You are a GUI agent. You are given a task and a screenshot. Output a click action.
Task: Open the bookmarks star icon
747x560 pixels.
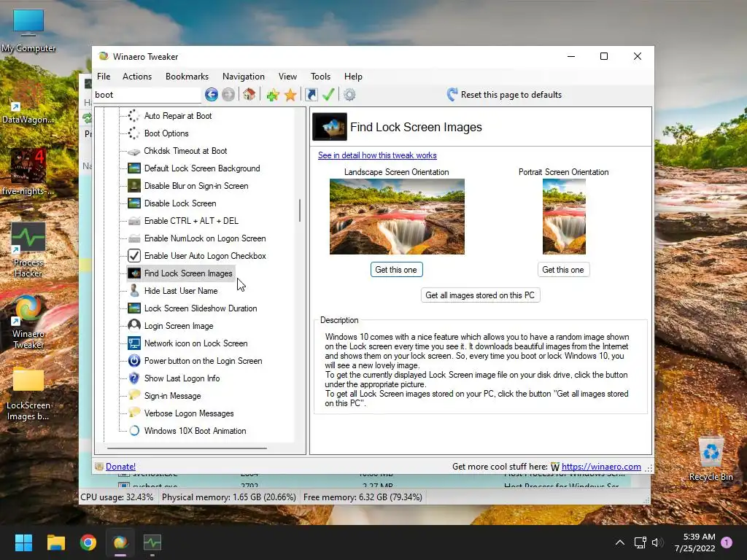(290, 95)
